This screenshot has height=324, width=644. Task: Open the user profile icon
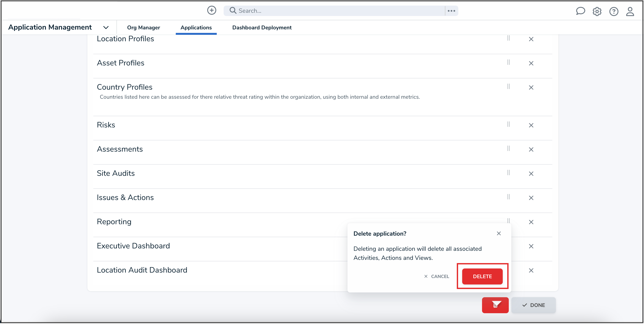pyautogui.click(x=630, y=11)
